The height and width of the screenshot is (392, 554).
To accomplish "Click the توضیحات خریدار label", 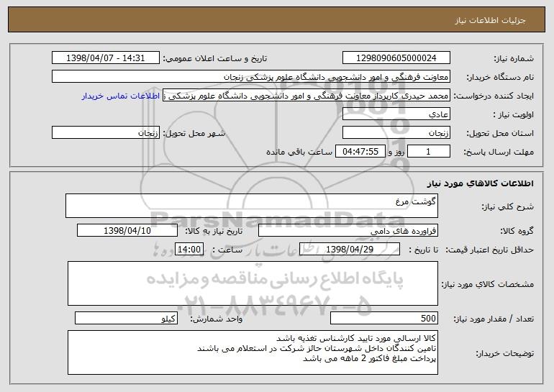I will click(504, 352).
